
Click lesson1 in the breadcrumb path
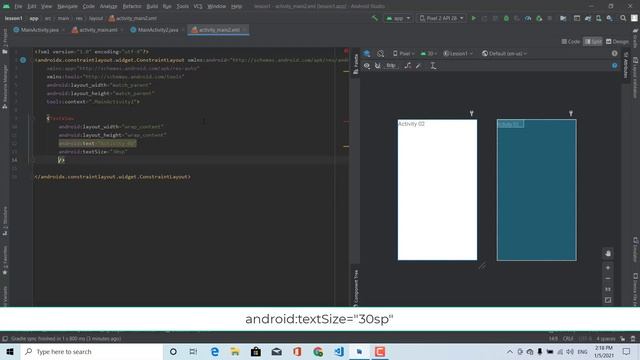tap(13, 18)
